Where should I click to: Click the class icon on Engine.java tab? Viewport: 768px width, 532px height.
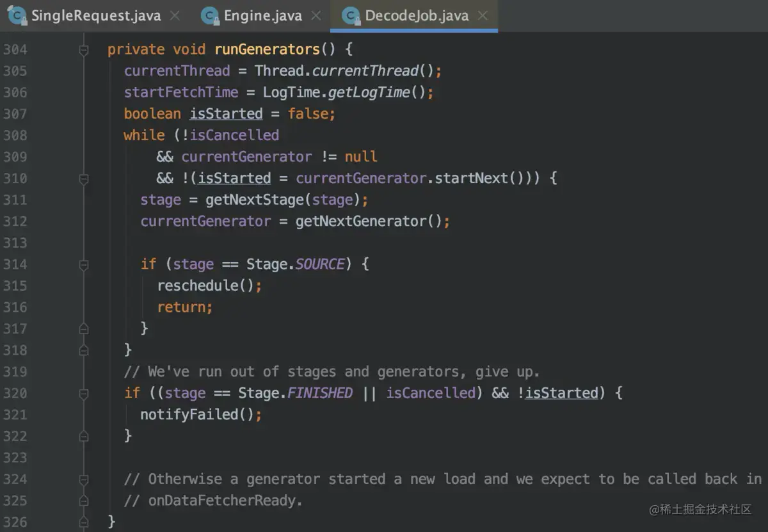(210, 15)
